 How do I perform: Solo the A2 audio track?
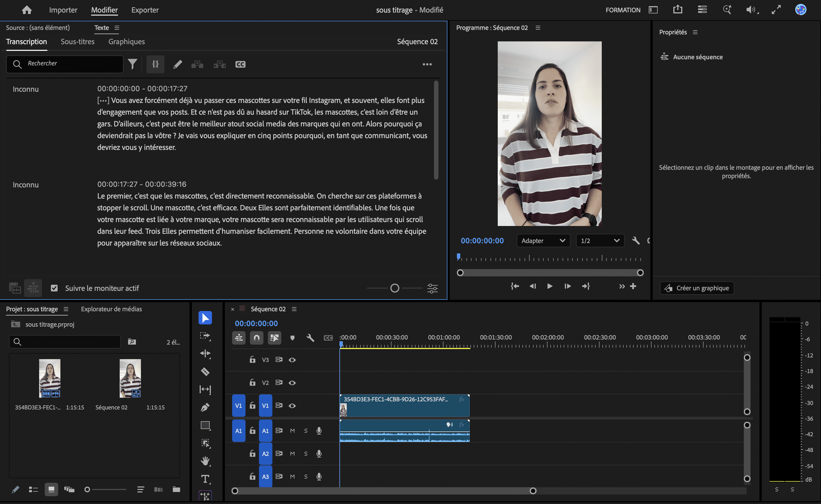click(x=306, y=454)
